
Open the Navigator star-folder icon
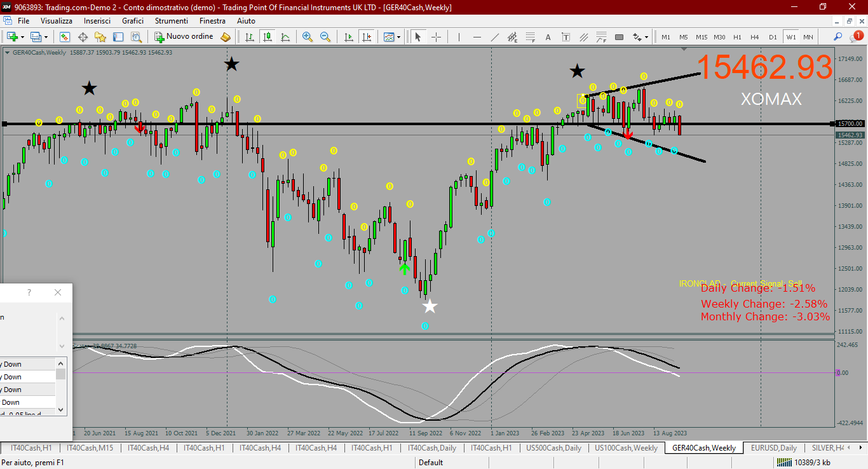[100, 37]
